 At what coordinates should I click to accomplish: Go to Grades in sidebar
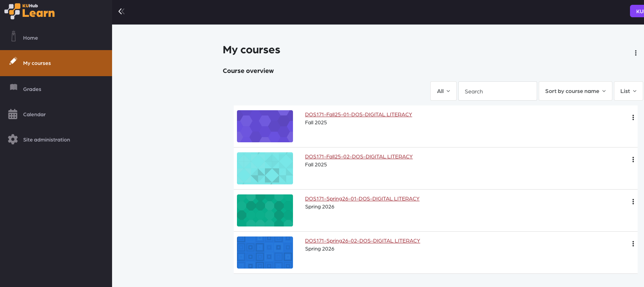pyautogui.click(x=56, y=89)
